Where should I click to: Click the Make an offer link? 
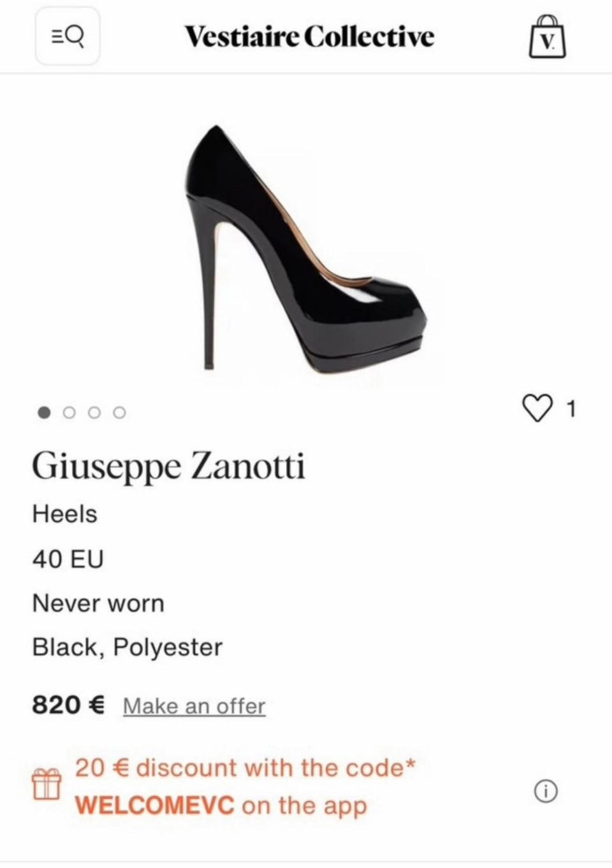coord(194,706)
